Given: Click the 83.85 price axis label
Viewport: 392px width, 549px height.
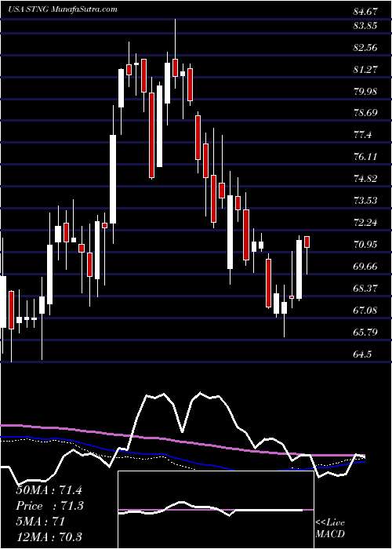Looking at the screenshot, I should [x=366, y=26].
